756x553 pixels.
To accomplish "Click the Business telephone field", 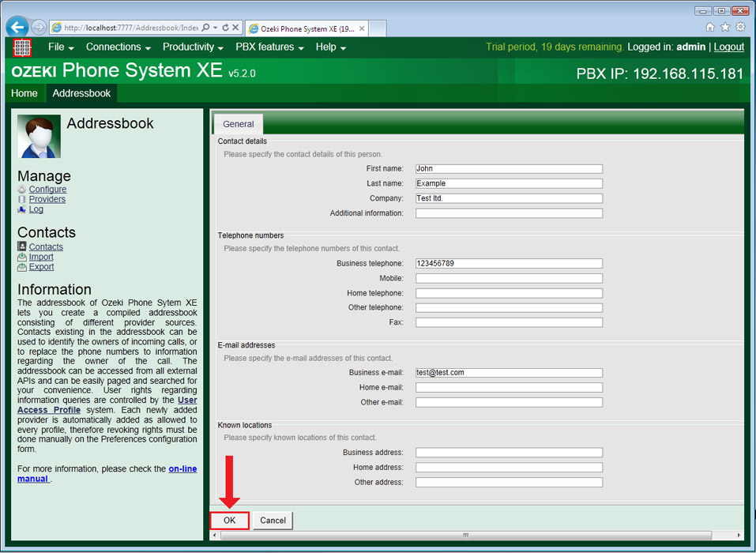I will [510, 263].
